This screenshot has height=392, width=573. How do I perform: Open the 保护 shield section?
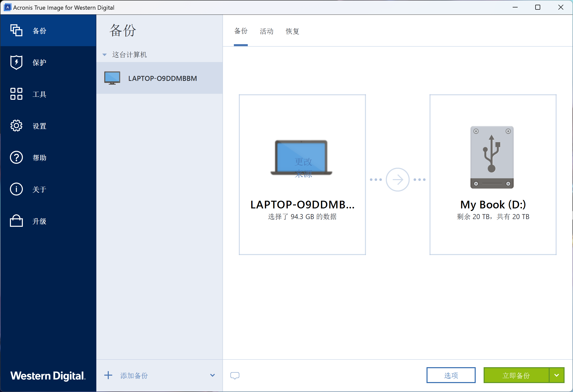click(x=48, y=62)
